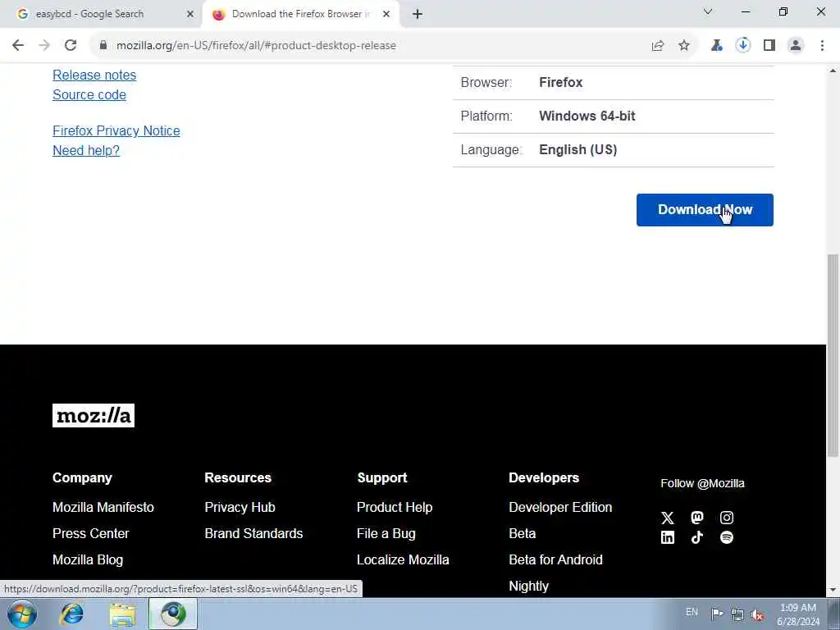Open Mozilla's TikTok icon
This screenshot has height=630, width=840.
click(x=697, y=537)
